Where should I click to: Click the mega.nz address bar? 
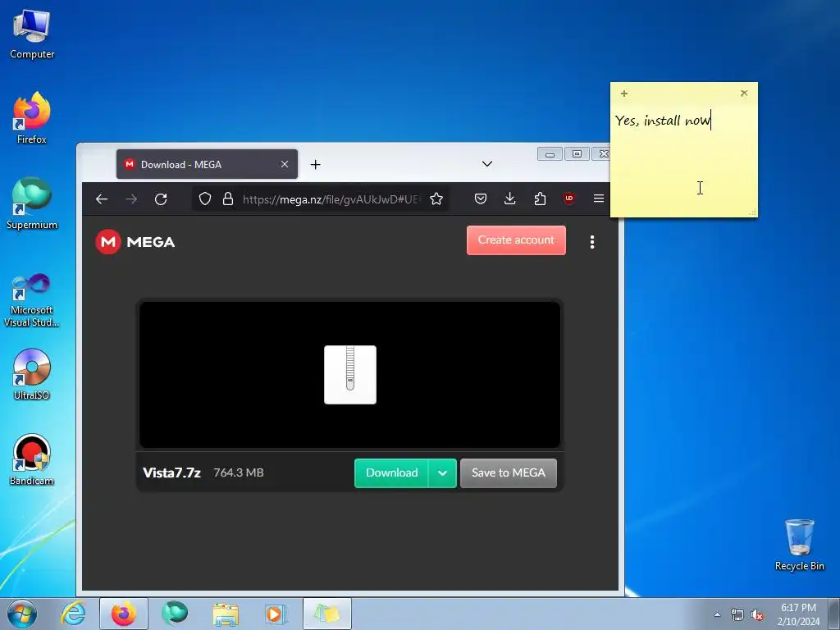(331, 199)
